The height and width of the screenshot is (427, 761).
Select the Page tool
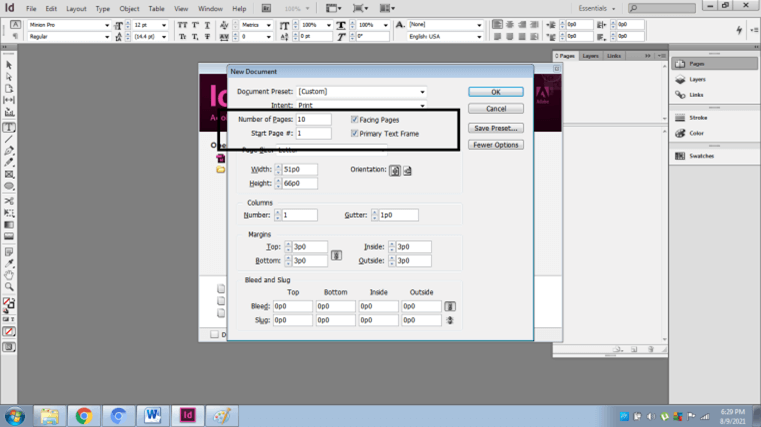(x=9, y=88)
